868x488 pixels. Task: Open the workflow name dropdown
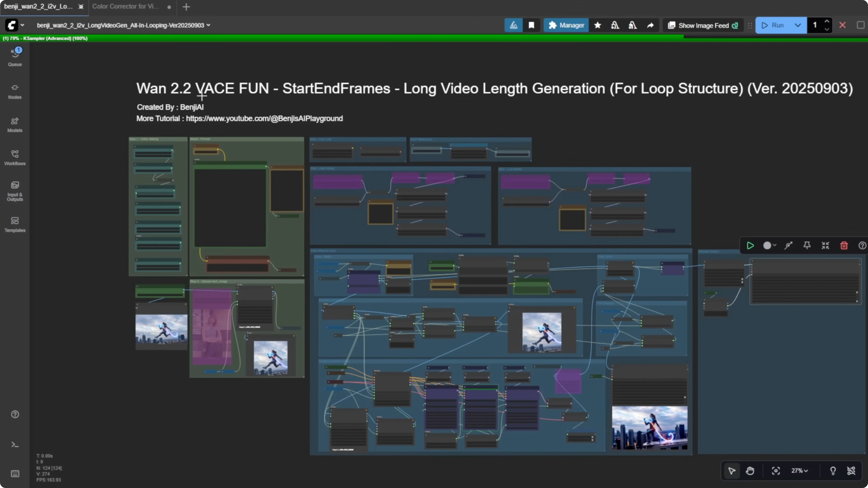209,25
